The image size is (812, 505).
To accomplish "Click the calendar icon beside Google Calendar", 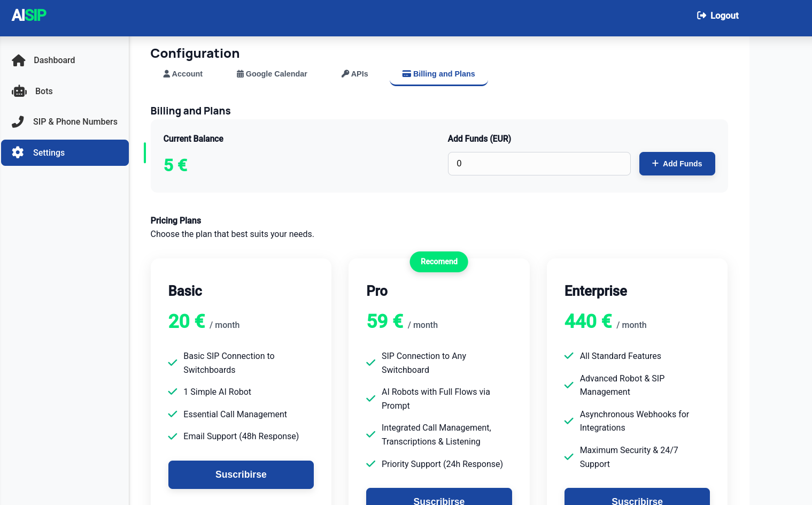I will [x=239, y=73].
